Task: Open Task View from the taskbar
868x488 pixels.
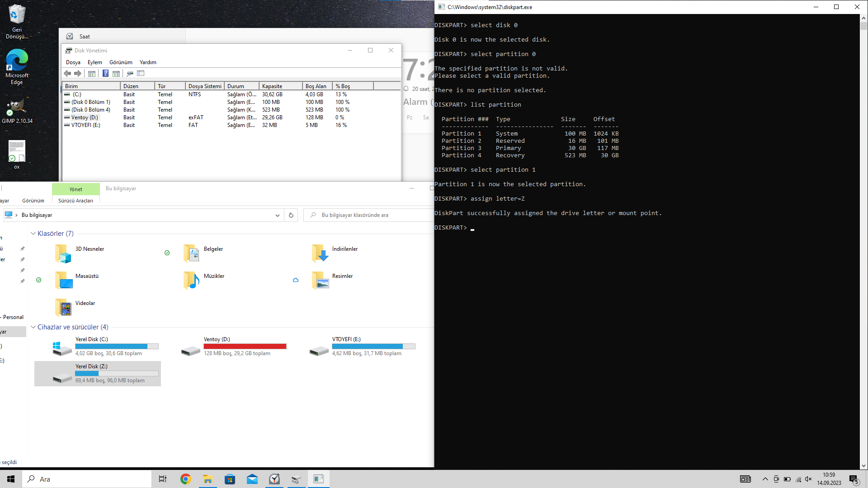Action: pos(163,479)
